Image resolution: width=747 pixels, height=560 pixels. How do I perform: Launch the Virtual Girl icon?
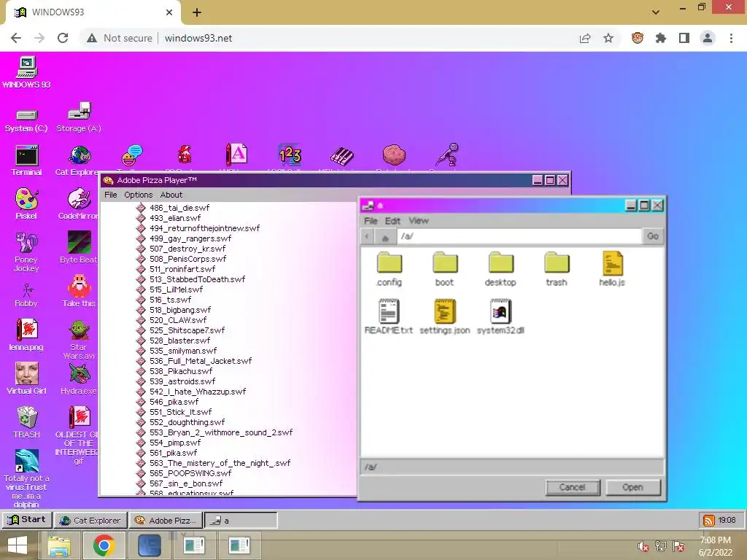point(27,378)
